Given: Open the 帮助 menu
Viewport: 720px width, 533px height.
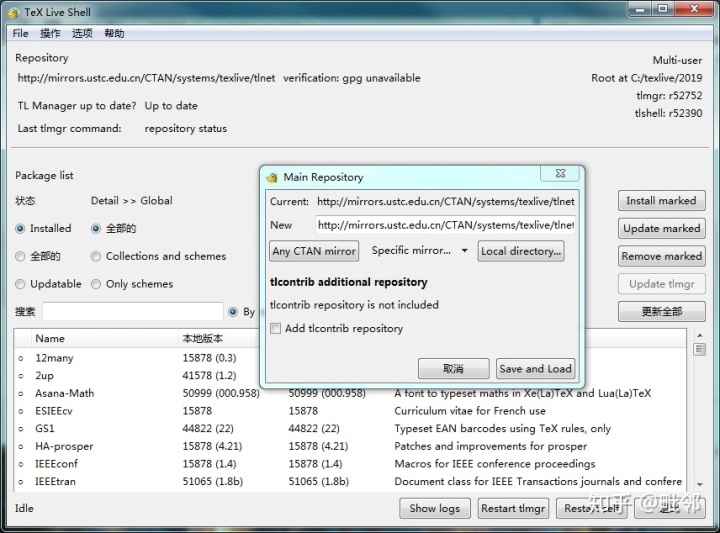Looking at the screenshot, I should [x=114, y=33].
